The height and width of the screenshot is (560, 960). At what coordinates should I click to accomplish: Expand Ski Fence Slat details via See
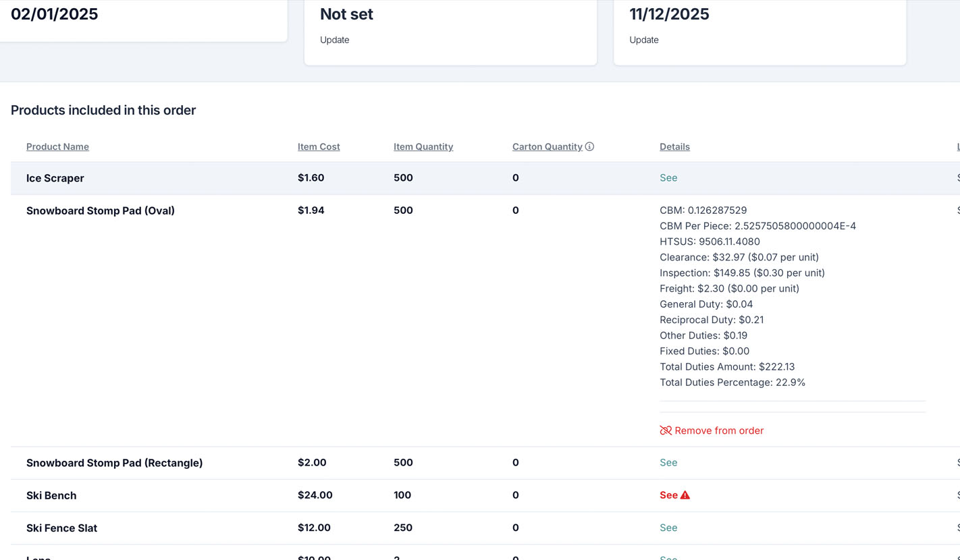pos(668,528)
